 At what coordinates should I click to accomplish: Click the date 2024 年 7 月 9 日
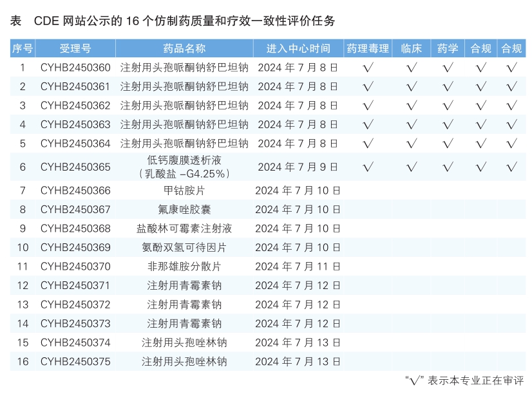pos(298,167)
